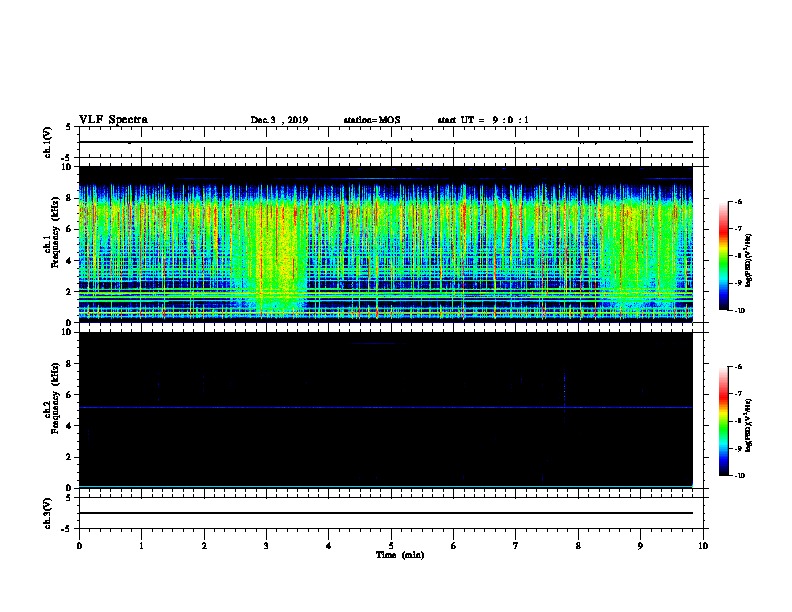792x612 pixels.
Task: Click the 'Dec. 3, 2019' date label
Action: coord(279,120)
